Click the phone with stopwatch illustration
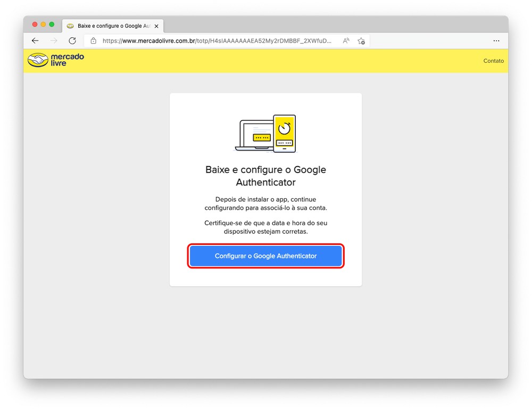 coord(284,134)
